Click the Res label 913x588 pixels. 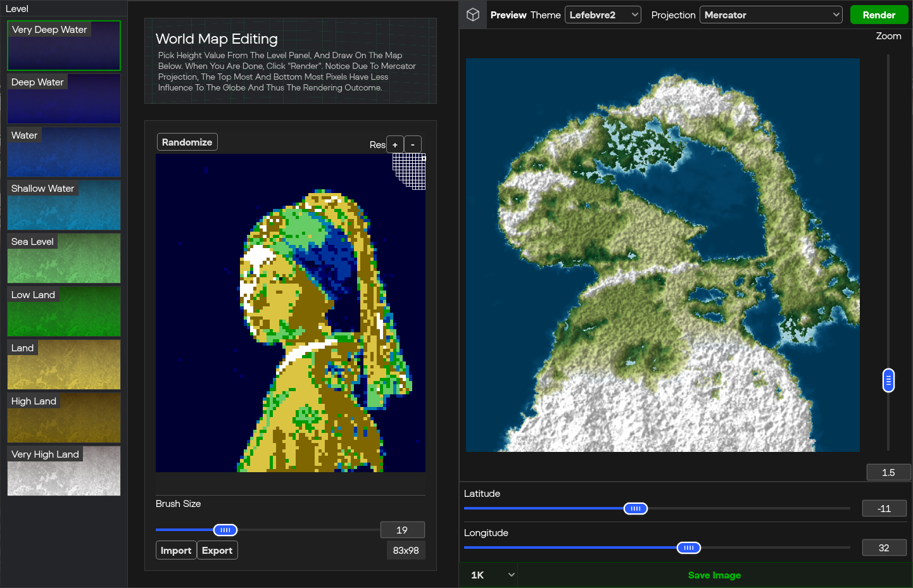point(377,145)
